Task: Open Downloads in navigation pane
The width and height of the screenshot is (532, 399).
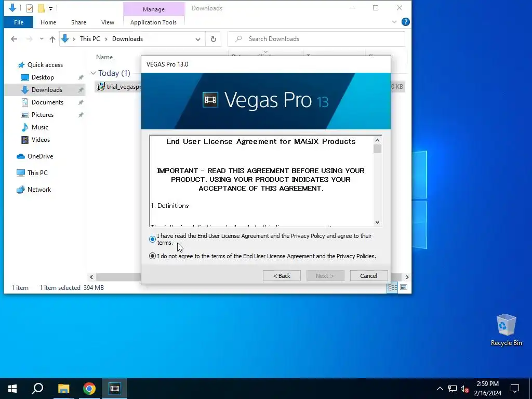Action: [x=47, y=90]
